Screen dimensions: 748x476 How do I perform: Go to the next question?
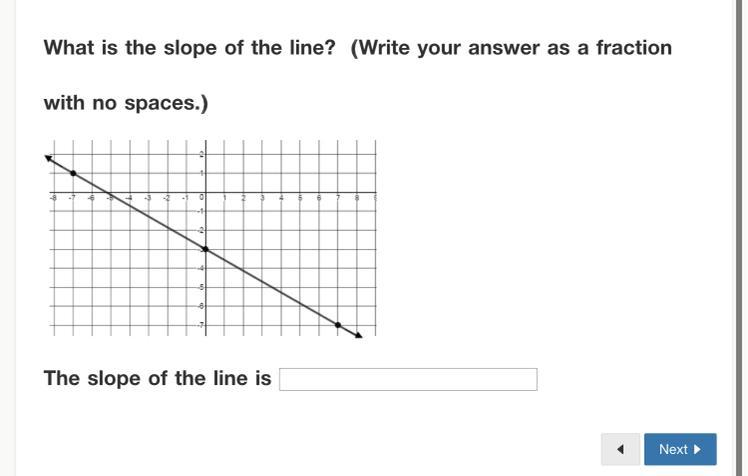pyautogui.click(x=680, y=449)
